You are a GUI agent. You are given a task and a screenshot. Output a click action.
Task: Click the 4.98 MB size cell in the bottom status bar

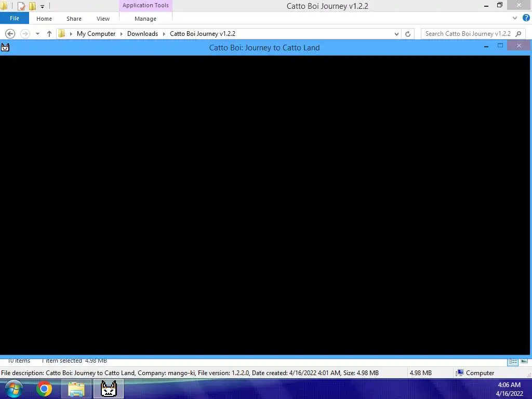click(x=421, y=373)
